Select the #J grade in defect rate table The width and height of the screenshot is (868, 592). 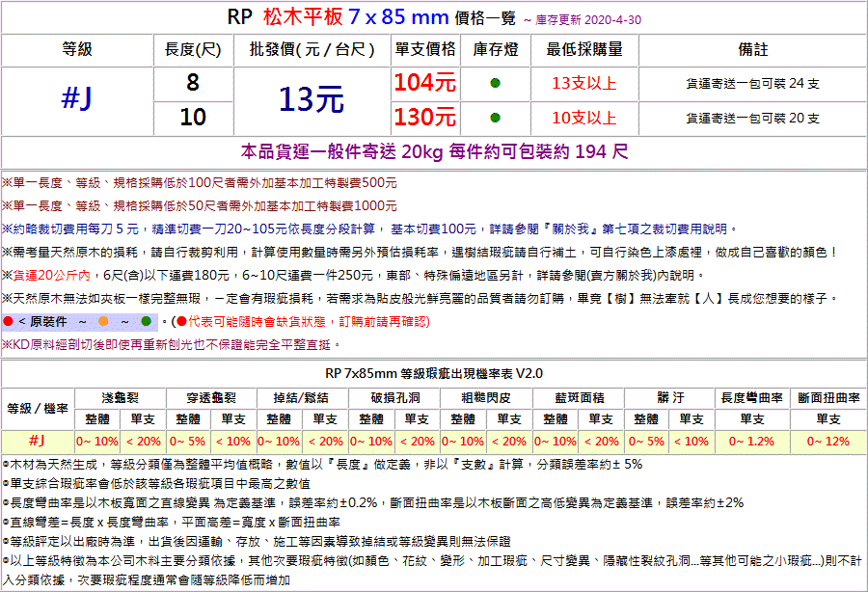click(x=37, y=441)
